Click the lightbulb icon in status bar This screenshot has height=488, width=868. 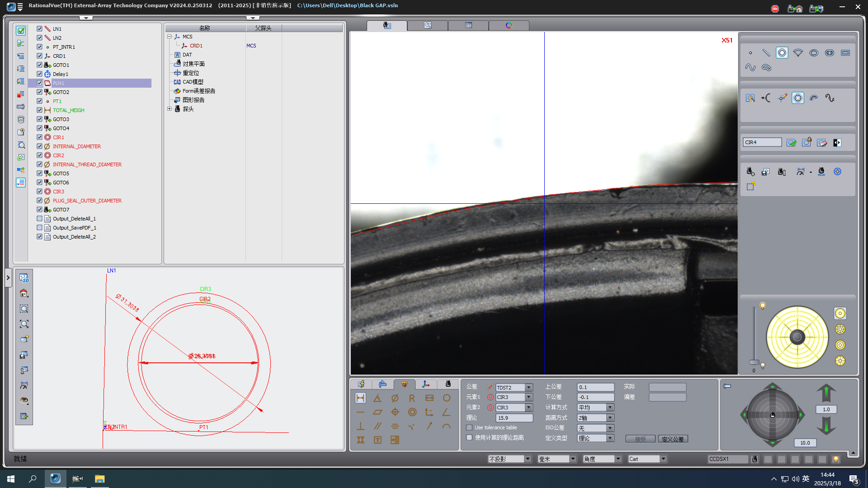point(836,459)
